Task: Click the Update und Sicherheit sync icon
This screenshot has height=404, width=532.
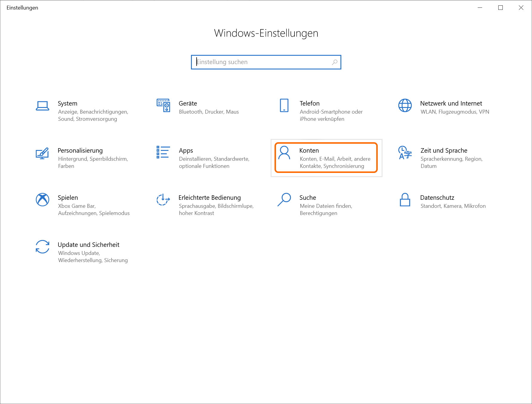Action: [42, 247]
